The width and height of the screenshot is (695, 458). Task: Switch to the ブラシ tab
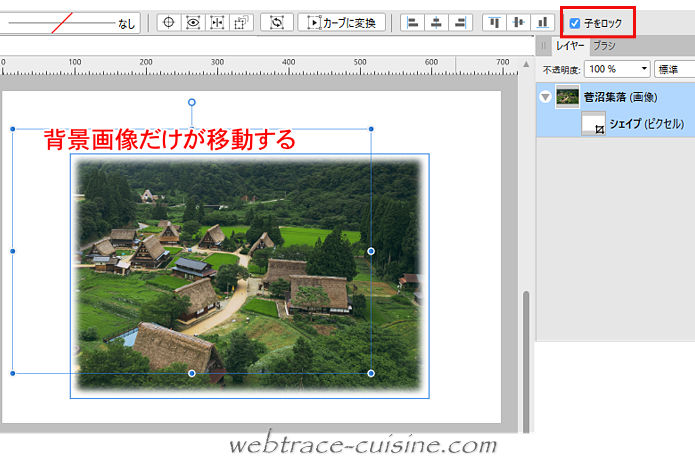(x=604, y=46)
